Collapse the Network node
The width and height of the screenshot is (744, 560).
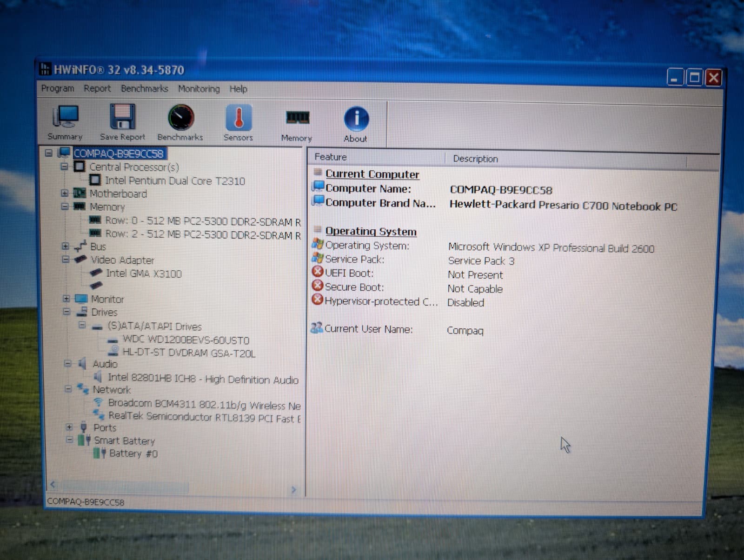pyautogui.click(x=68, y=389)
